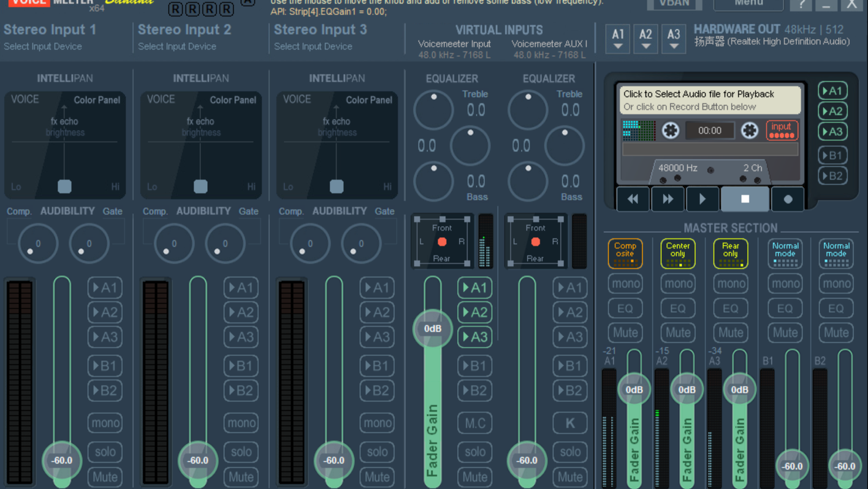
Task: Click the A3 master bus fader knob
Action: coord(740,389)
